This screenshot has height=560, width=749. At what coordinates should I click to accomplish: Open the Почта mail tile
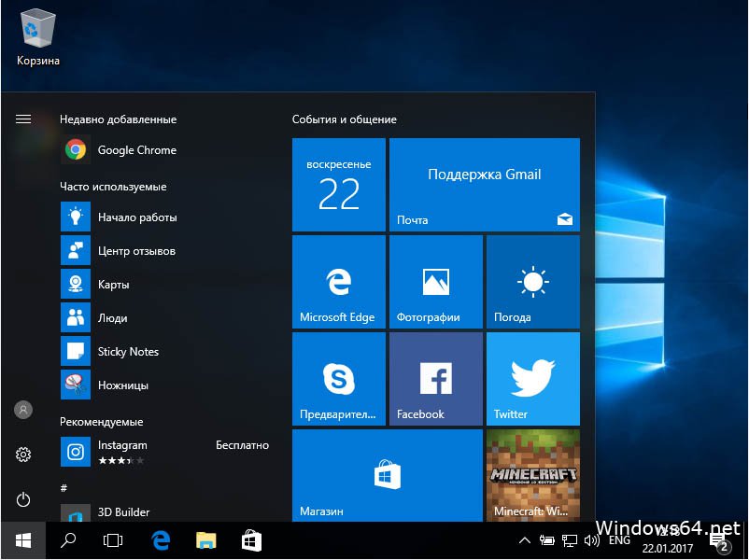(485, 185)
